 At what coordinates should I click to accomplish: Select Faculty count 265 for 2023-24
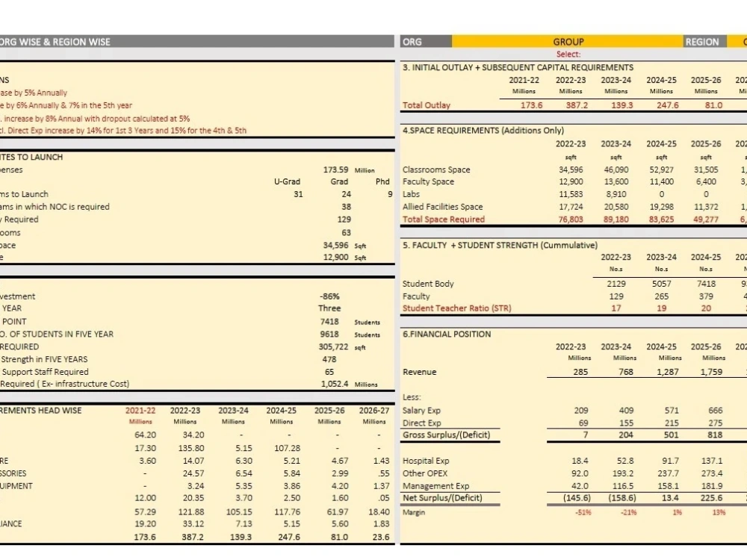[x=662, y=296]
